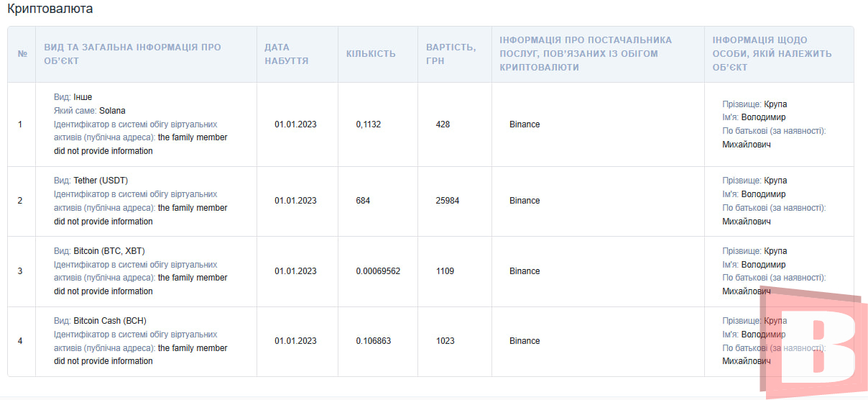868x400 pixels.
Task: Click the Bitcoin Cash quantity 0.106863
Action: pyautogui.click(x=374, y=341)
